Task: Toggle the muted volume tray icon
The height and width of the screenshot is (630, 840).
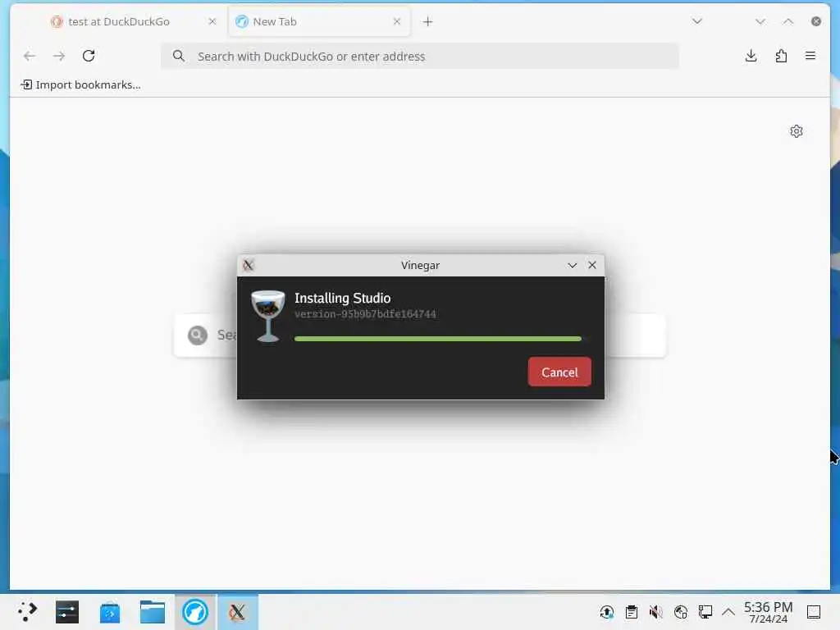Action: (655, 612)
